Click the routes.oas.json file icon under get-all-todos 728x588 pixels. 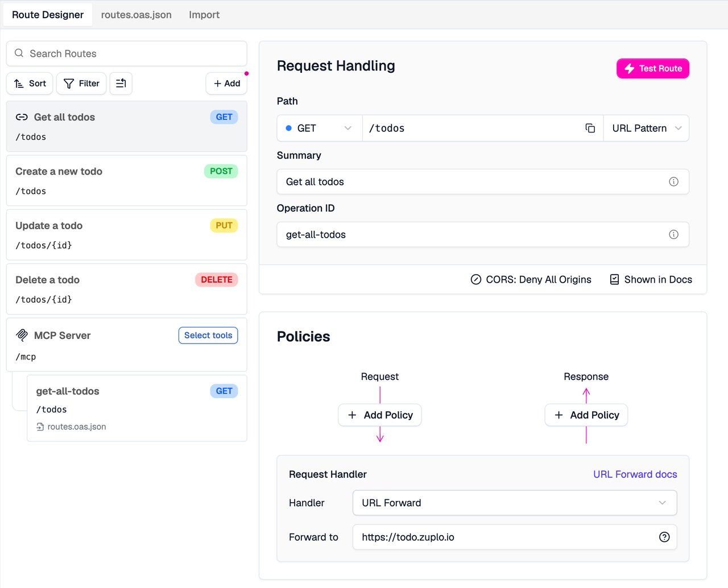pyautogui.click(x=40, y=427)
